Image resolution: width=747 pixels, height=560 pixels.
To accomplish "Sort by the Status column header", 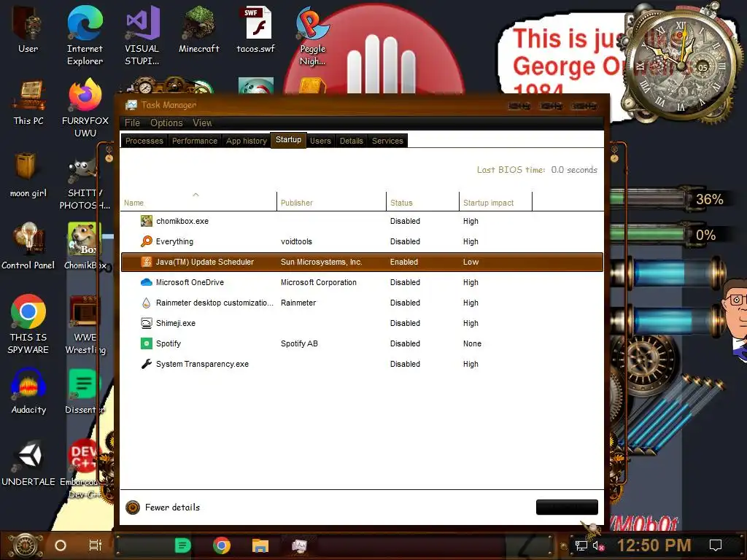I will (x=422, y=201).
